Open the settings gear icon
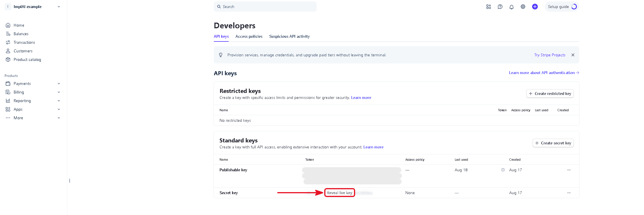This screenshot has height=215, width=644. pos(523,7)
